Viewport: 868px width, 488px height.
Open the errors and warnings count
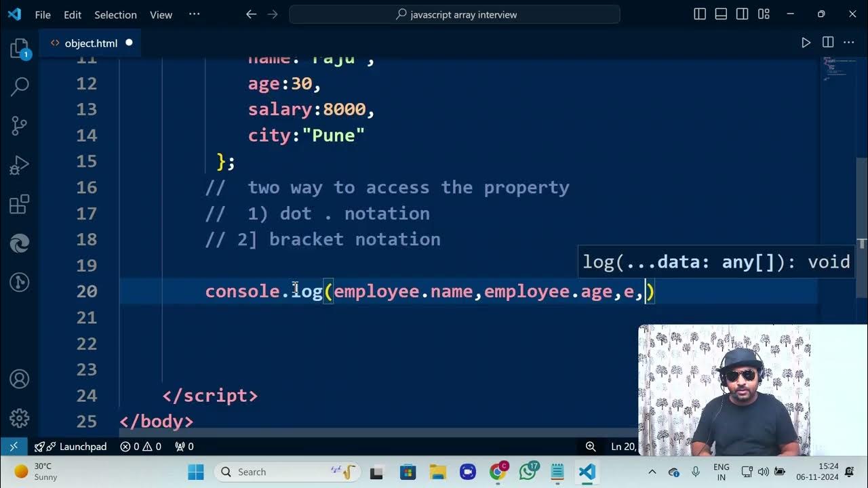pyautogui.click(x=141, y=446)
